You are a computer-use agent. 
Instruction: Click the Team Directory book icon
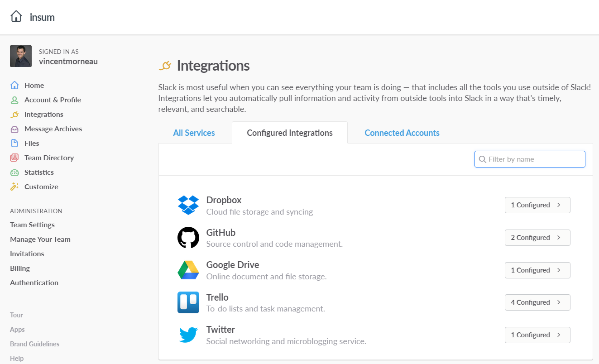(x=15, y=158)
